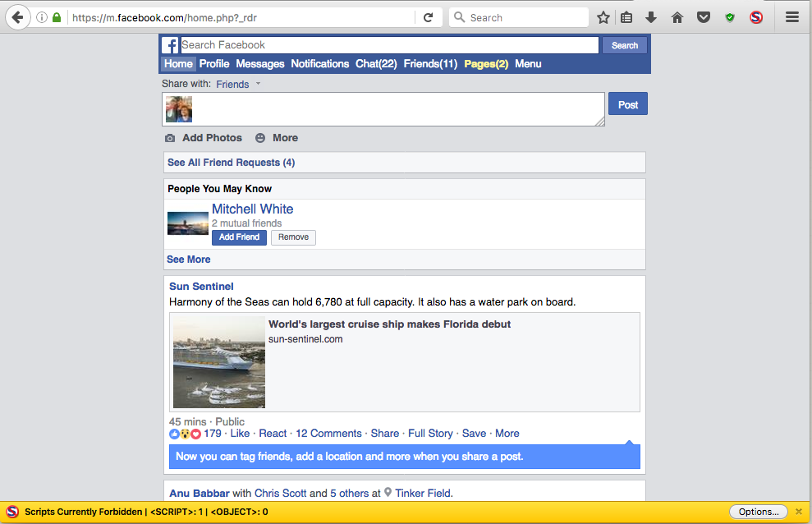Click the tag friends tip banner
Viewport: 812px width, 524px height.
click(405, 456)
